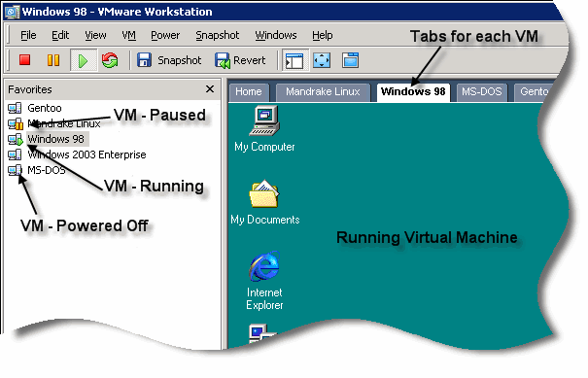The height and width of the screenshot is (378, 588).
Task: Click the Snapshot toolbar label
Action: [179, 60]
